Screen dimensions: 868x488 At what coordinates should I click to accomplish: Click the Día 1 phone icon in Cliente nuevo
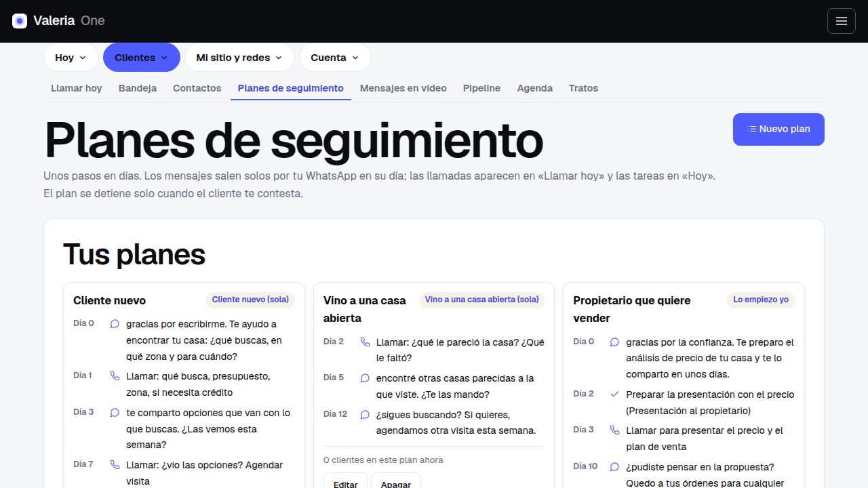point(115,376)
